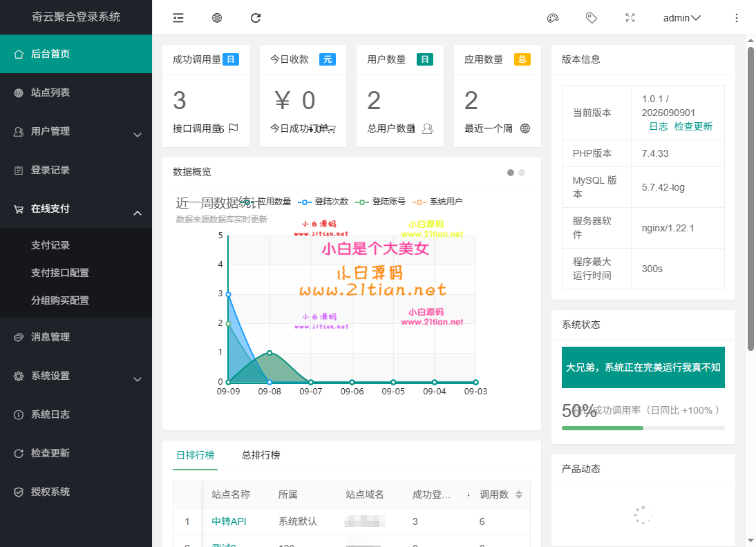Click the user icon beside 用户管理
Screen dimensions: 756x547
(x=19, y=131)
